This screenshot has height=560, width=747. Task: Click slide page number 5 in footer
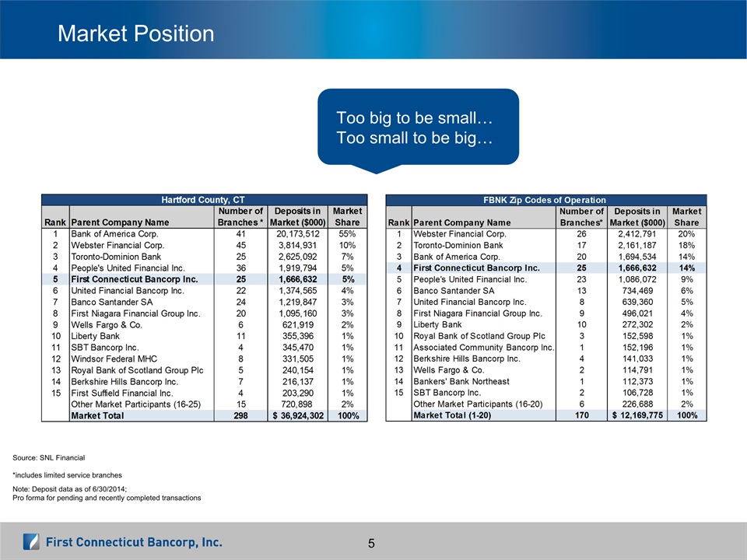pyautogui.click(x=372, y=542)
